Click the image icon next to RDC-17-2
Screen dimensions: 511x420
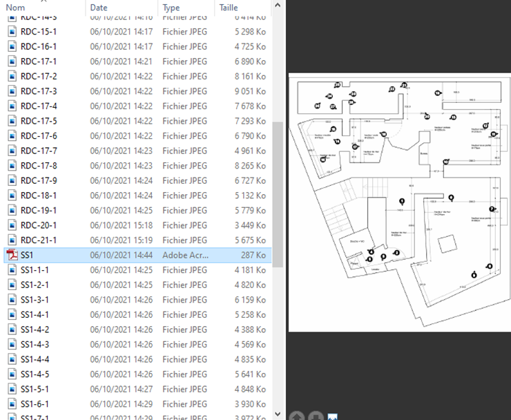[x=12, y=76]
